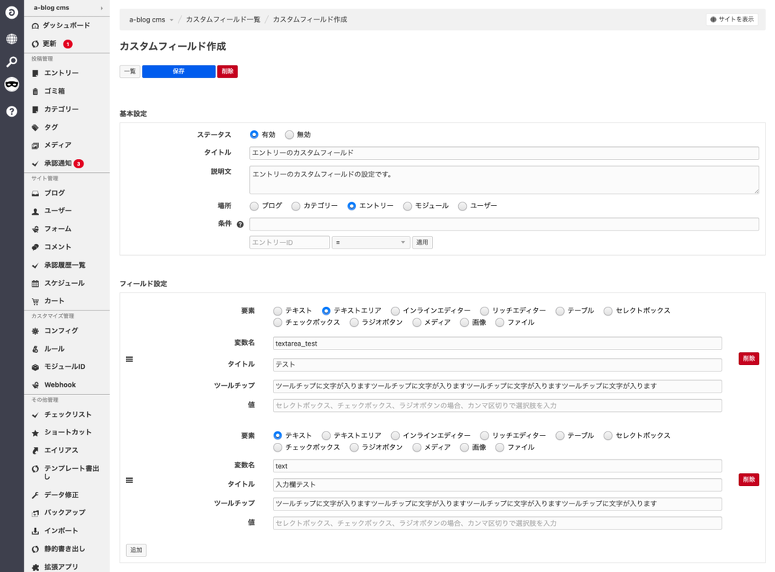Image resolution: width=775 pixels, height=572 pixels.
Task: Click the 一覧 button
Action: (130, 71)
